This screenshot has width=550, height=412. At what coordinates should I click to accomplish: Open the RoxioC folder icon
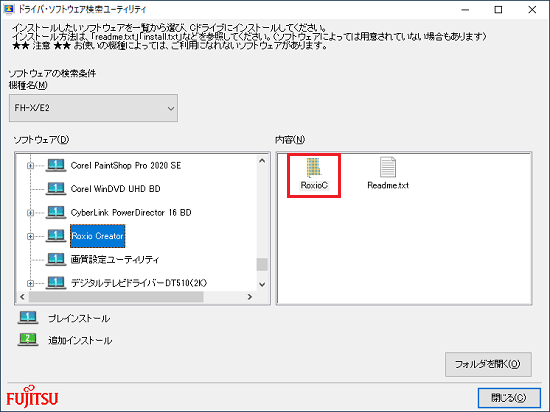click(x=313, y=168)
